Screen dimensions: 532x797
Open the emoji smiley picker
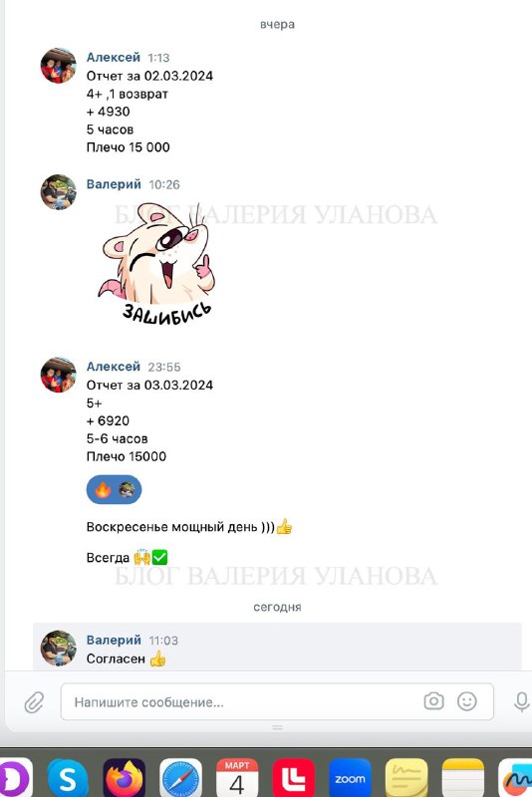click(467, 701)
